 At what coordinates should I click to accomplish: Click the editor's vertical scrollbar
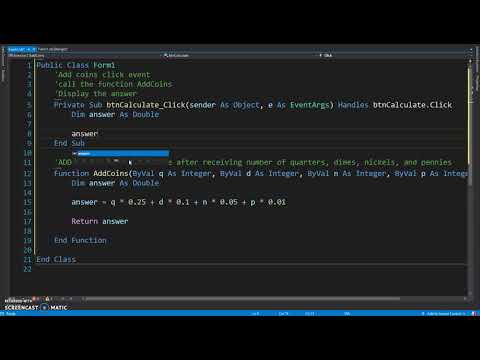470,177
